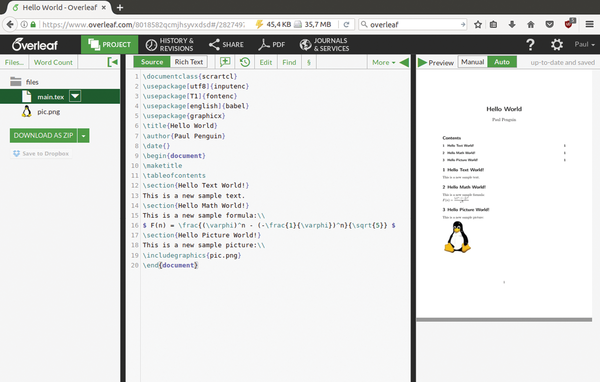This screenshot has height=382, width=600.
Task: Click the green padlock icon
Action: (x=33, y=24)
